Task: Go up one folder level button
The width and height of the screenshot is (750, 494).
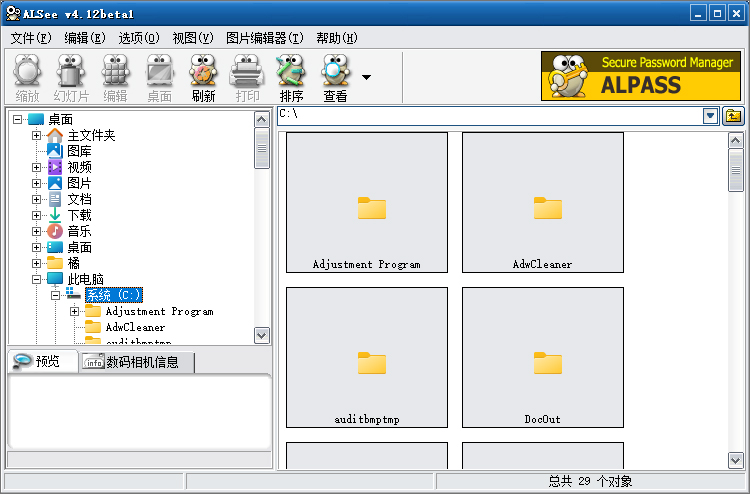Action: (733, 116)
